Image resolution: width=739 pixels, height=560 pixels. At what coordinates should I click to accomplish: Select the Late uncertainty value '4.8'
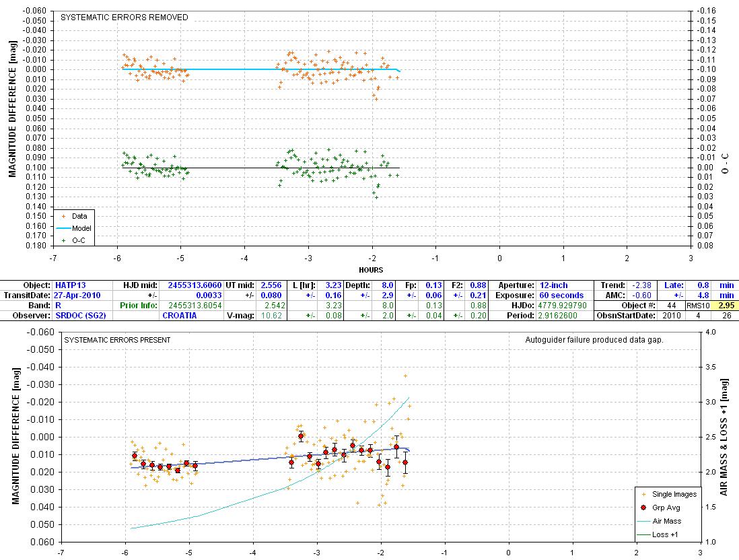click(x=703, y=295)
